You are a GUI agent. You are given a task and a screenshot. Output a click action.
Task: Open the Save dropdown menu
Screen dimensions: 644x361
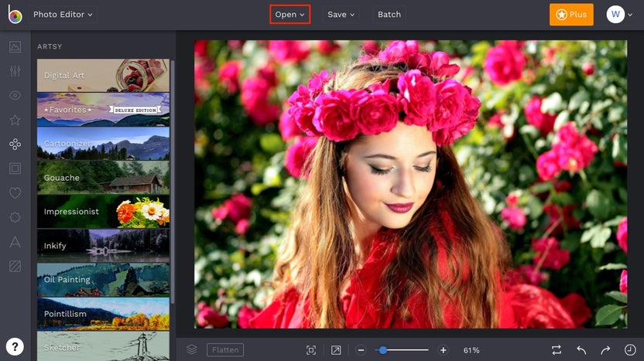coord(341,14)
